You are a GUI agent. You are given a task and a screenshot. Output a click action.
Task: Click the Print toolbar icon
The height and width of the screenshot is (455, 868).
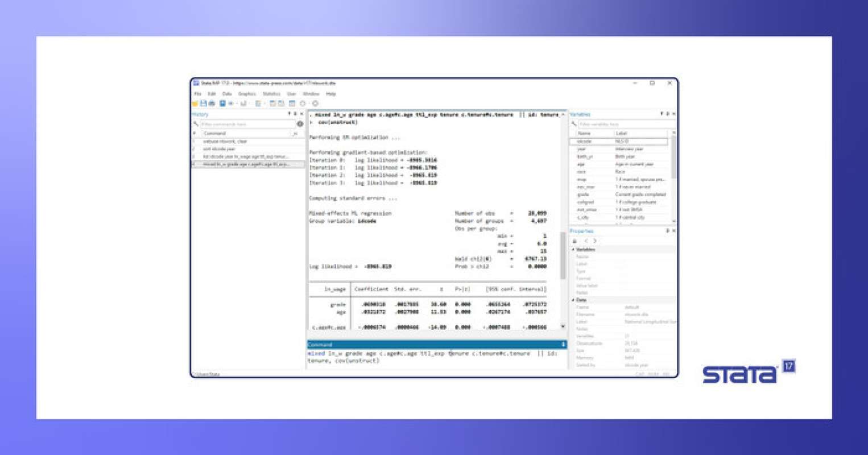[x=212, y=102]
